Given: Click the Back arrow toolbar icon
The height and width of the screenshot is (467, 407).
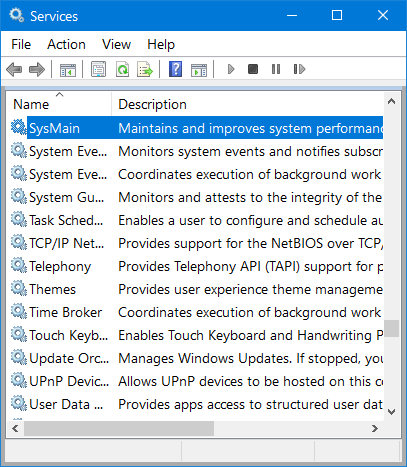Looking at the screenshot, I should pos(14,69).
